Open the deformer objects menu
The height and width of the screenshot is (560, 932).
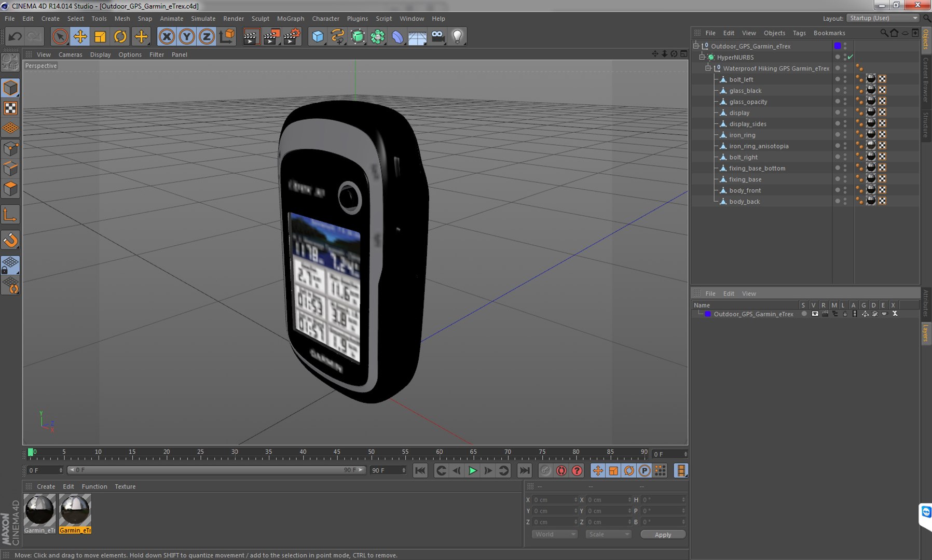(x=398, y=36)
